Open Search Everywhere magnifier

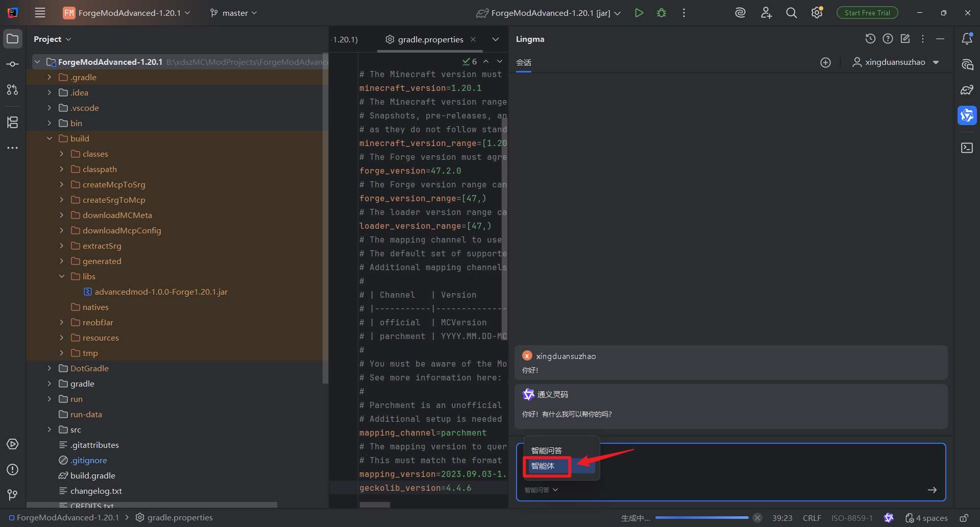click(x=791, y=13)
